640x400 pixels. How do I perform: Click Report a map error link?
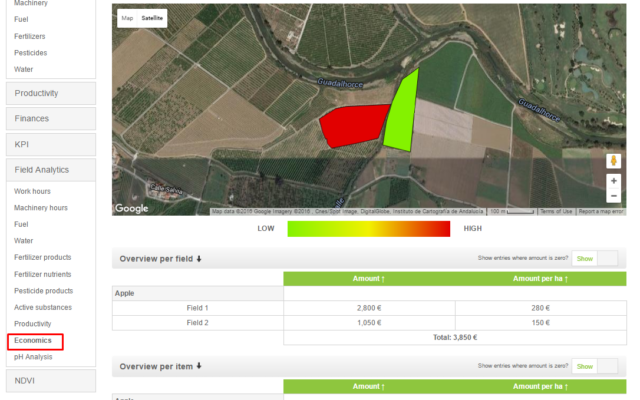[x=601, y=211]
